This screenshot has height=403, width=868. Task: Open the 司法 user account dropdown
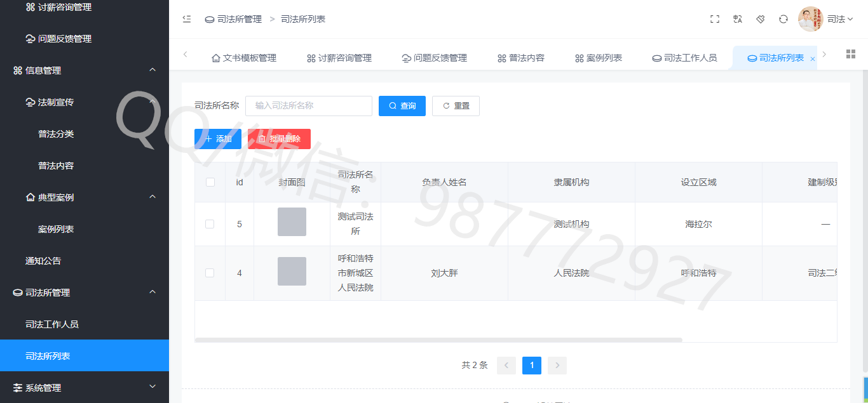839,19
